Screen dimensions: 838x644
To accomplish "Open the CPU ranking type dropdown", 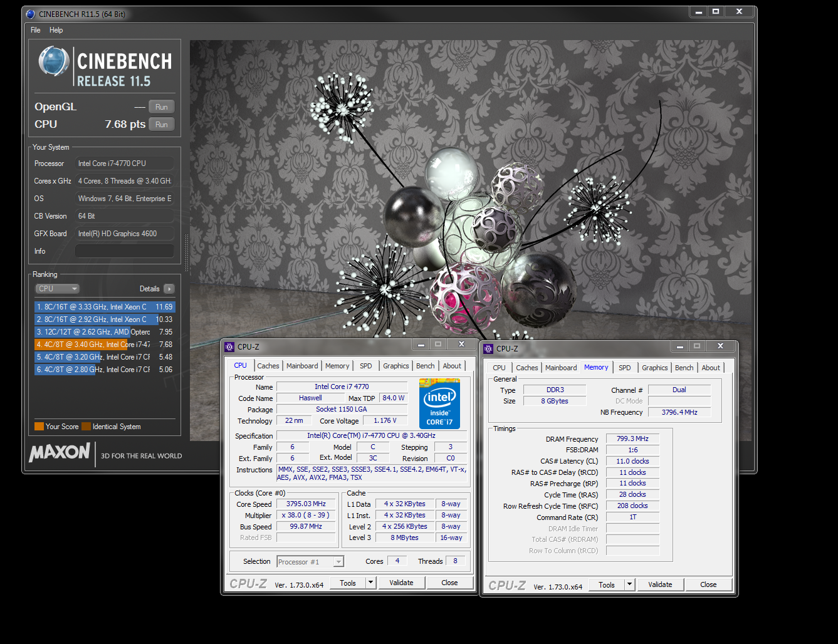I will (57, 289).
